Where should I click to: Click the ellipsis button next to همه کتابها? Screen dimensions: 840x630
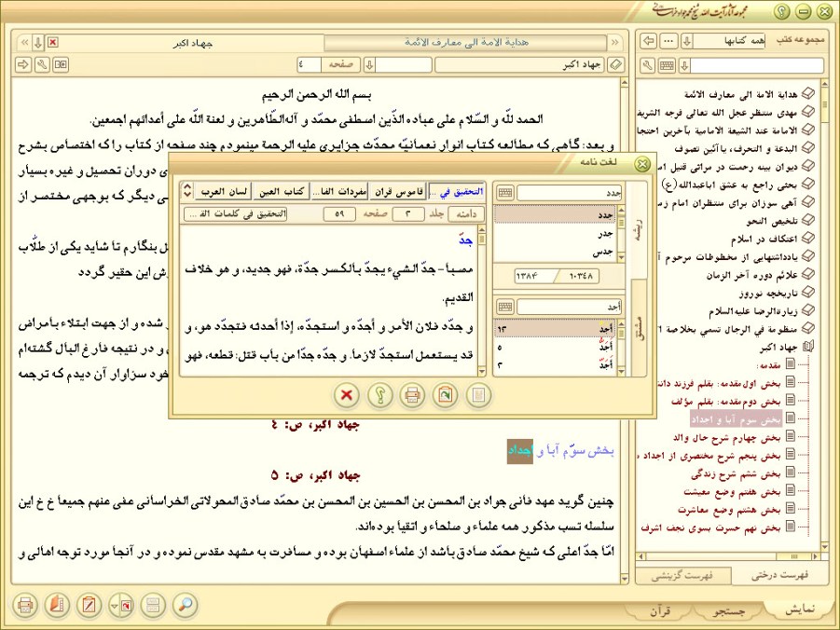click(668, 41)
